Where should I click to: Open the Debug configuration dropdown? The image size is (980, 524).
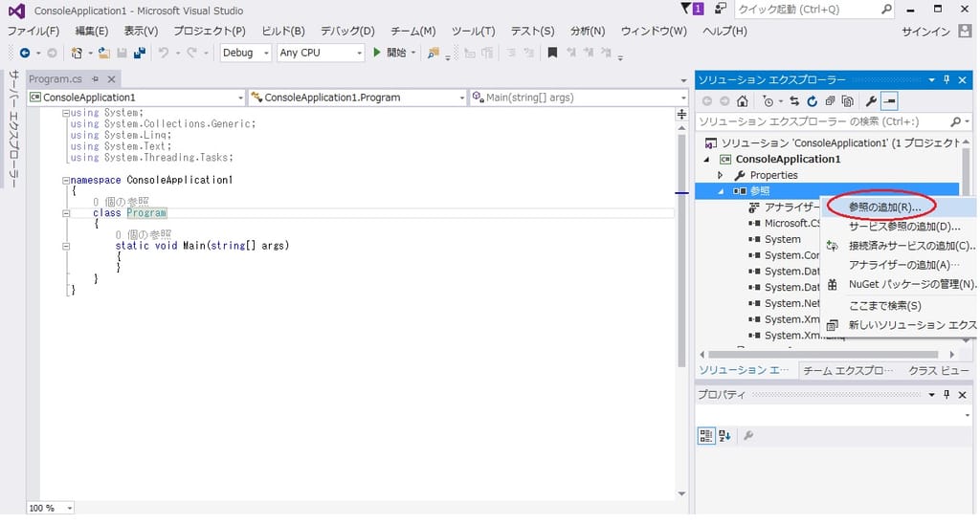(246, 53)
